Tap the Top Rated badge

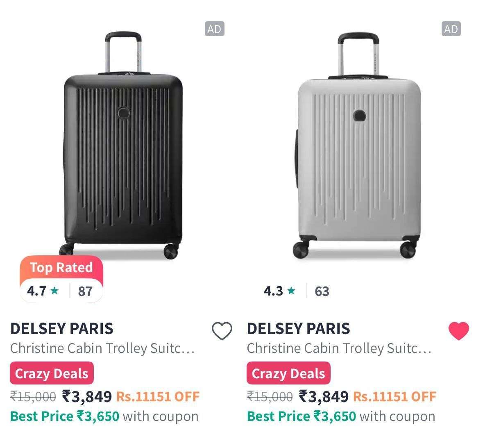(x=61, y=268)
